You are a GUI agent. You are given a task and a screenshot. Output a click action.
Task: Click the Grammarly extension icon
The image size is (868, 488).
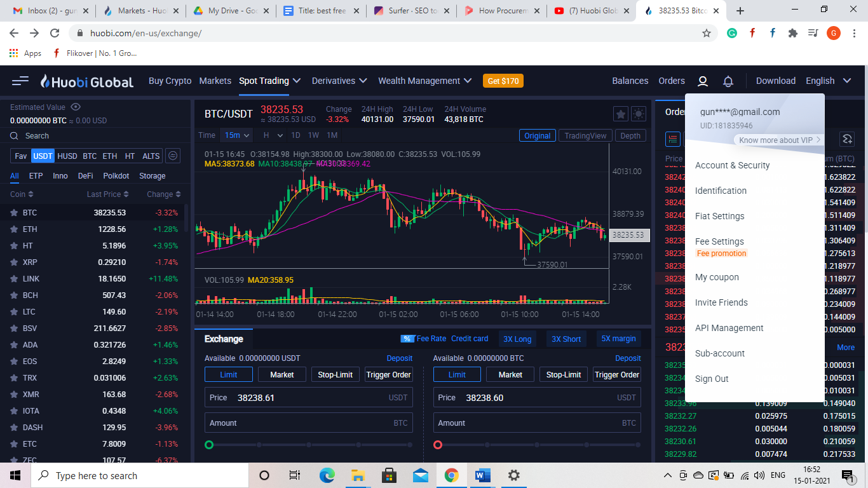coord(732,33)
